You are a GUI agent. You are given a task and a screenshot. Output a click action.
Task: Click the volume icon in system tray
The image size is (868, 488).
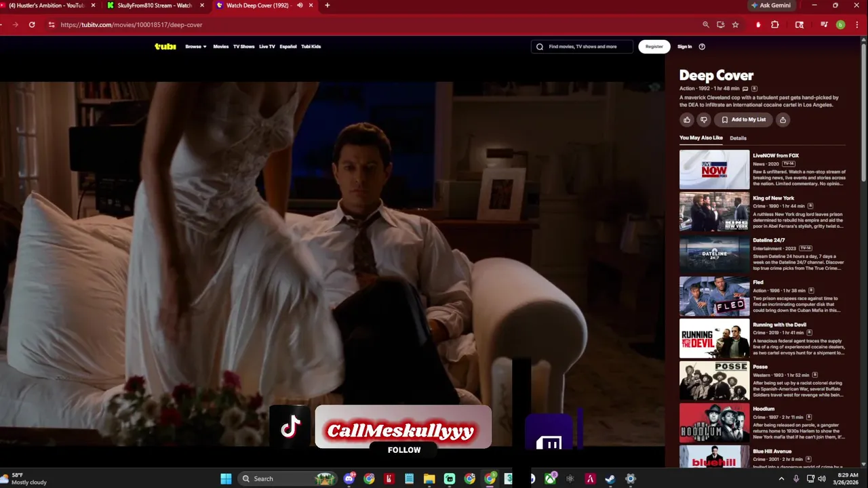pos(822,479)
